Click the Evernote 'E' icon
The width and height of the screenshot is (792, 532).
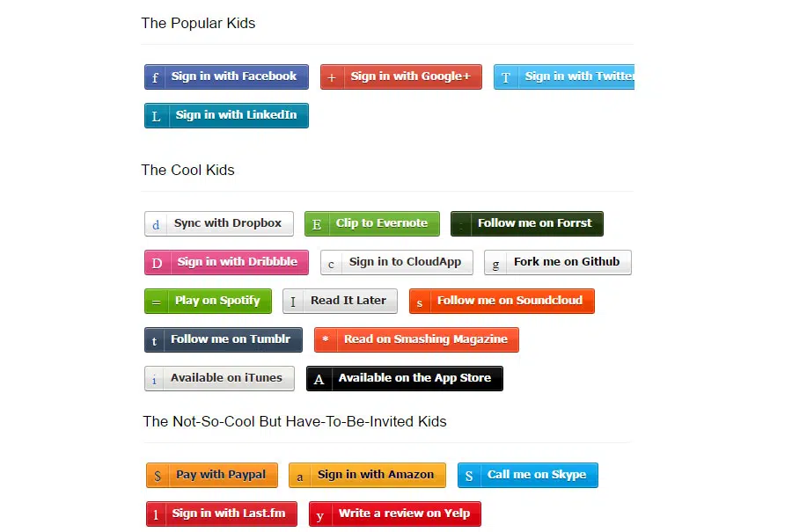pyautogui.click(x=317, y=224)
